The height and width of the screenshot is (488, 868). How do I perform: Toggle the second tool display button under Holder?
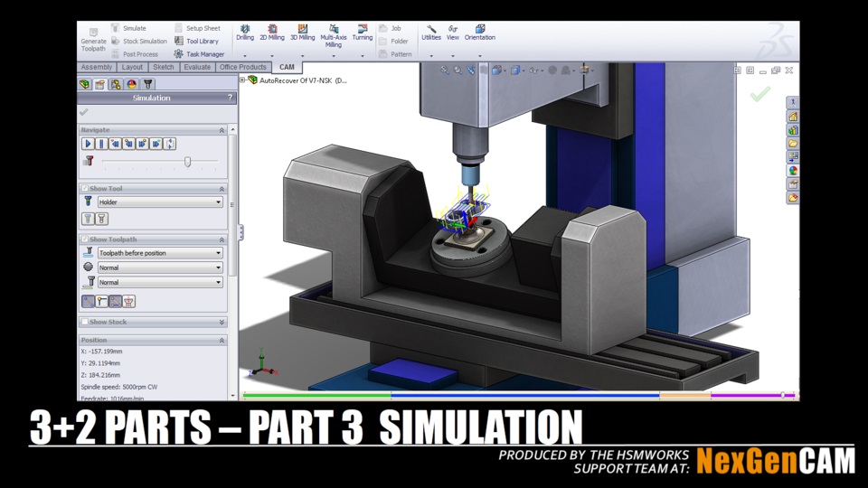[101, 219]
